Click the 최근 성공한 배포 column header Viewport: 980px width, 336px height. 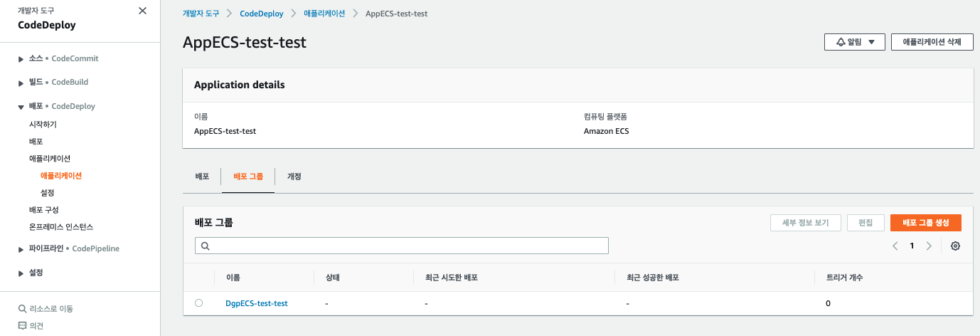click(x=653, y=278)
